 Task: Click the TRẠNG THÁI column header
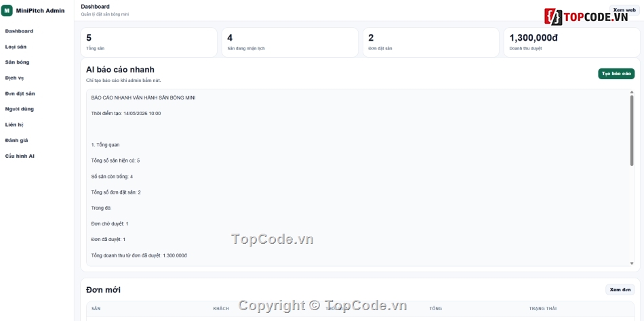click(x=543, y=309)
